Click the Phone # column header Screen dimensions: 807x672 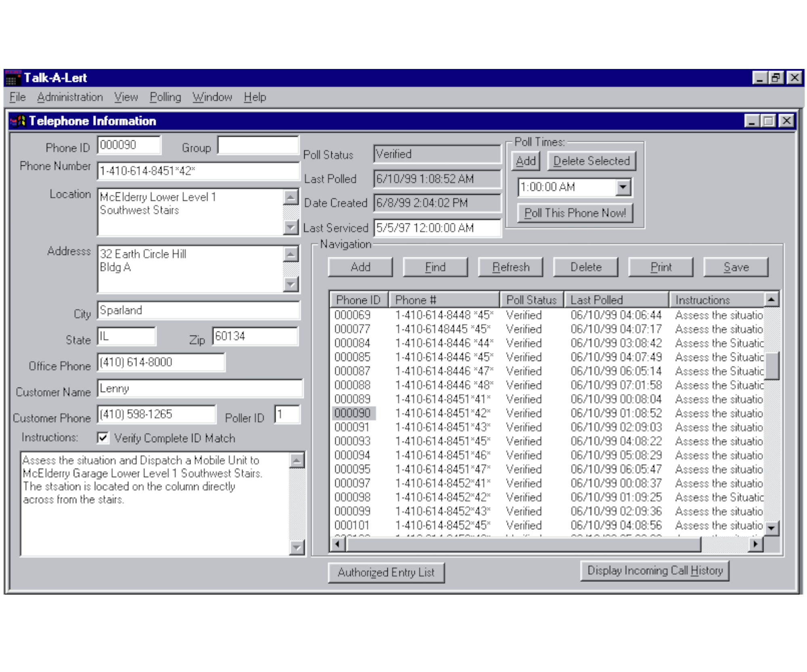(x=444, y=300)
